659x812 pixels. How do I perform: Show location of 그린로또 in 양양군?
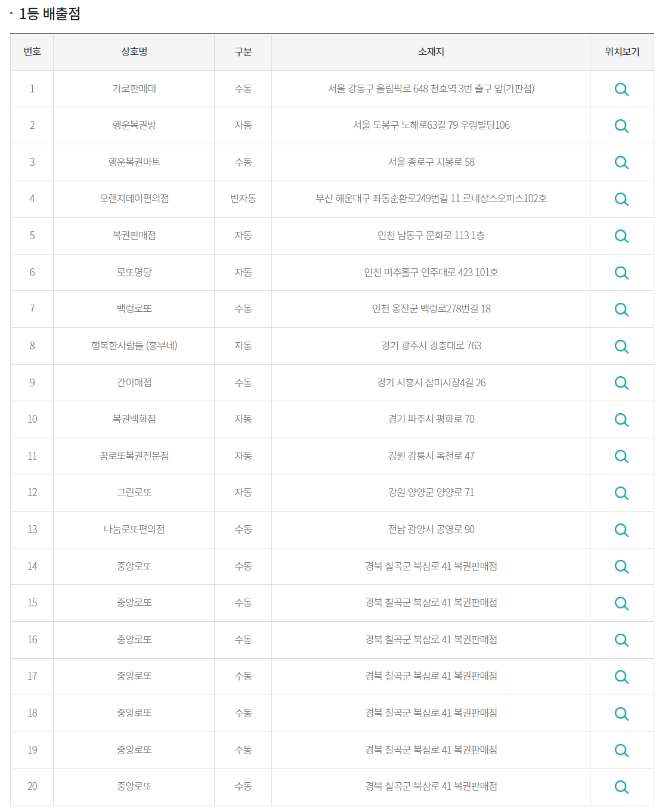pyautogui.click(x=622, y=492)
